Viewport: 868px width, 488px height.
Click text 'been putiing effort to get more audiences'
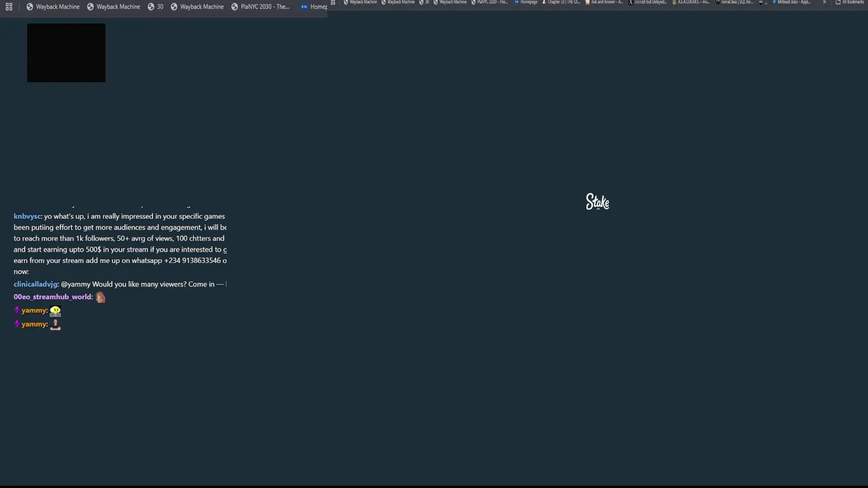(79, 228)
